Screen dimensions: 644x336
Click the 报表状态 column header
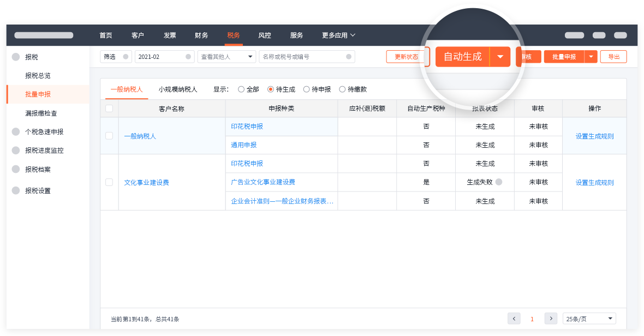point(485,109)
